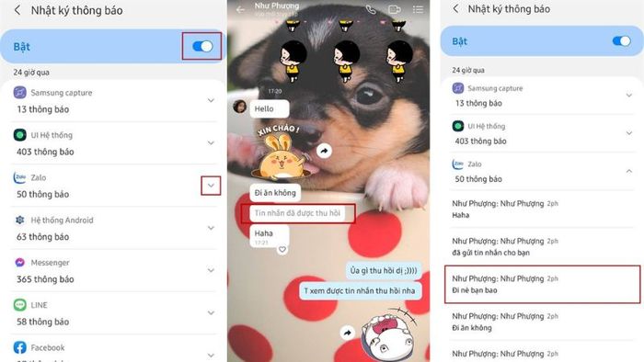
Task: Tap UI Hệ thống app icon in left panel
Action: (x=19, y=134)
